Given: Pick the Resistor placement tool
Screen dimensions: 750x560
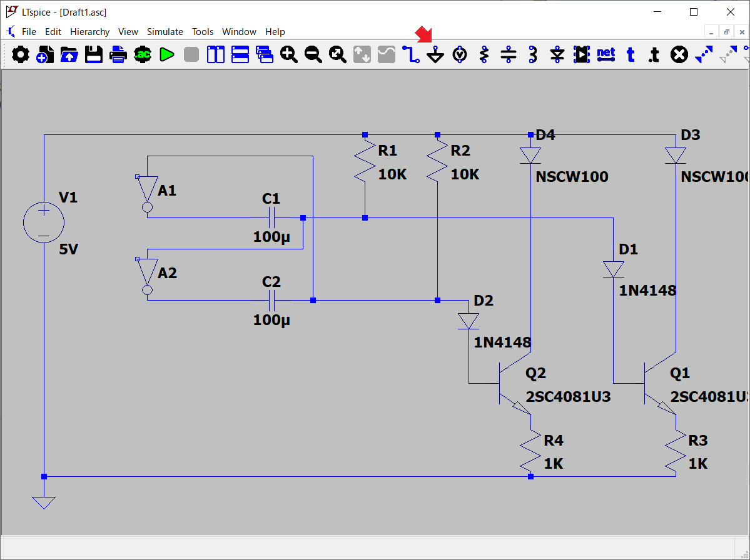Looking at the screenshot, I should (x=484, y=55).
